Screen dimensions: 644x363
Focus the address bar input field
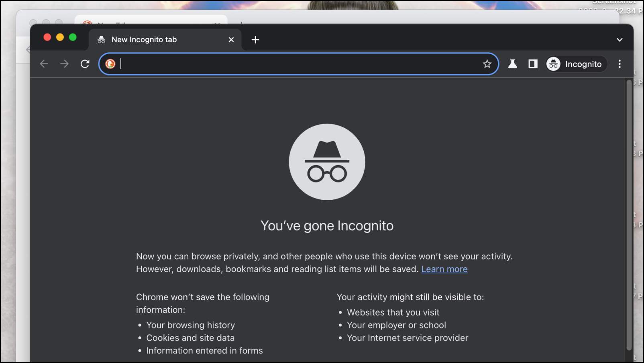click(299, 64)
